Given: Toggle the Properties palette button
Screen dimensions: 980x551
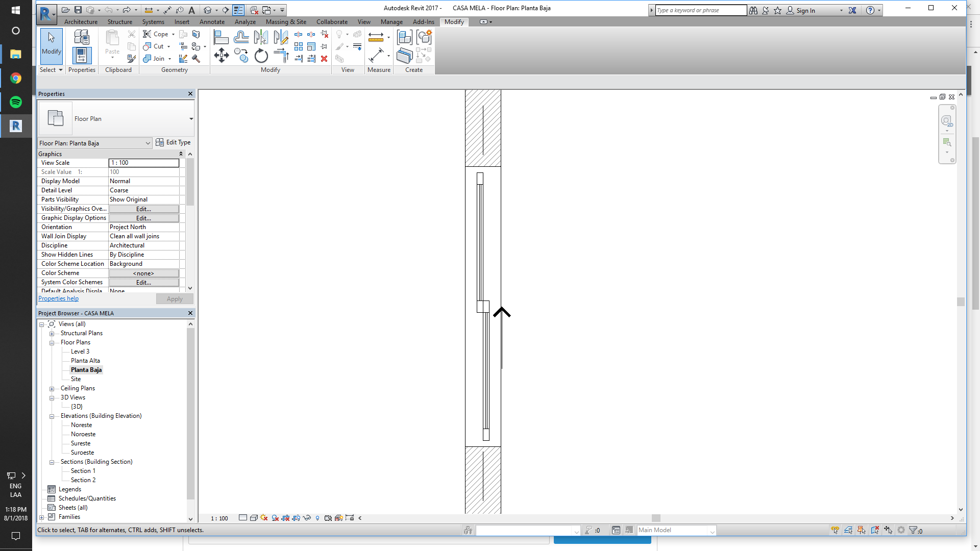Looking at the screenshot, I should coord(82,55).
